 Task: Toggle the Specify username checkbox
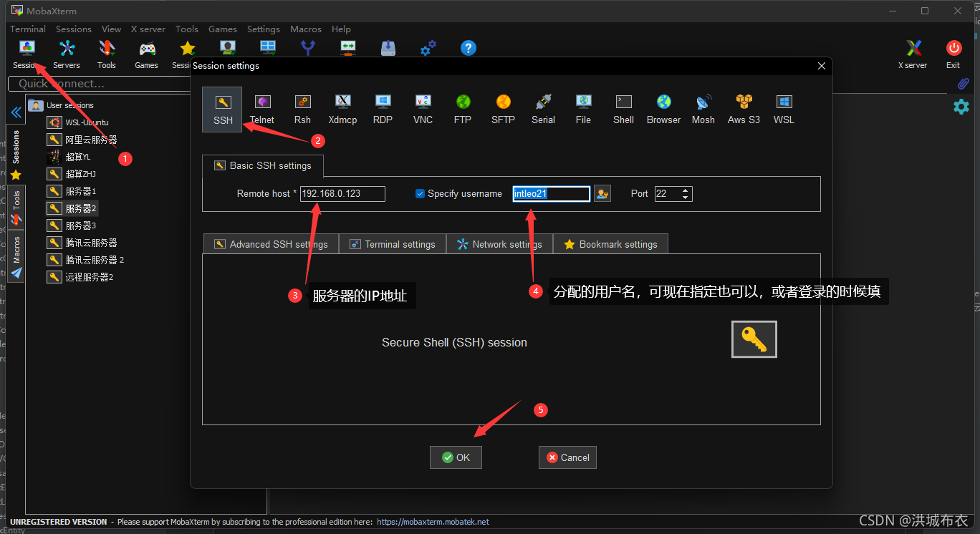[421, 194]
